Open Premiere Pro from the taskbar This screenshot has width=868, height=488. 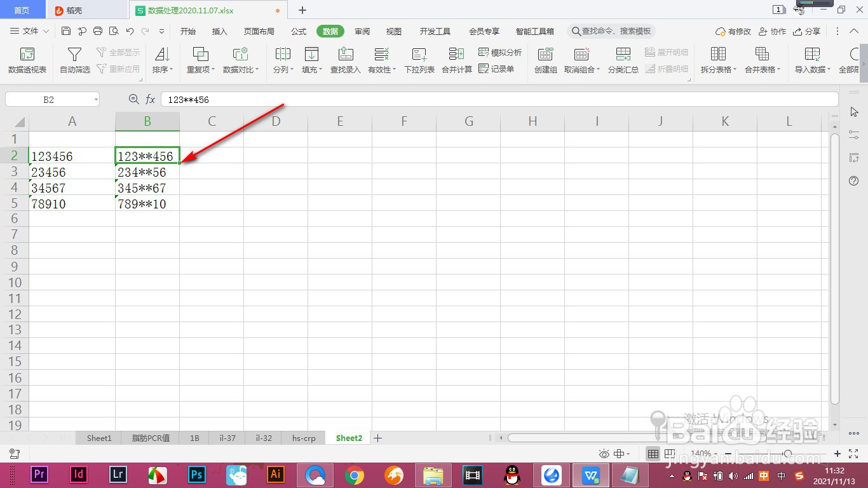pyautogui.click(x=39, y=474)
